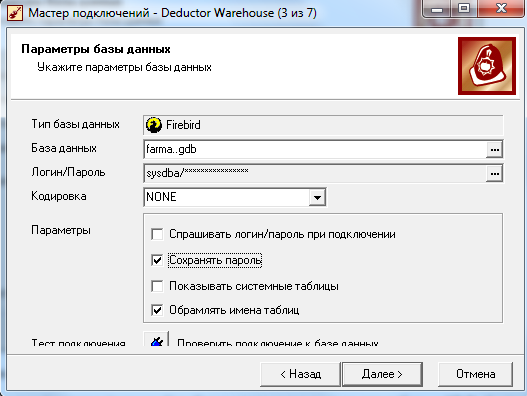Click the 'Кодировка' label

pyautogui.click(x=59, y=196)
